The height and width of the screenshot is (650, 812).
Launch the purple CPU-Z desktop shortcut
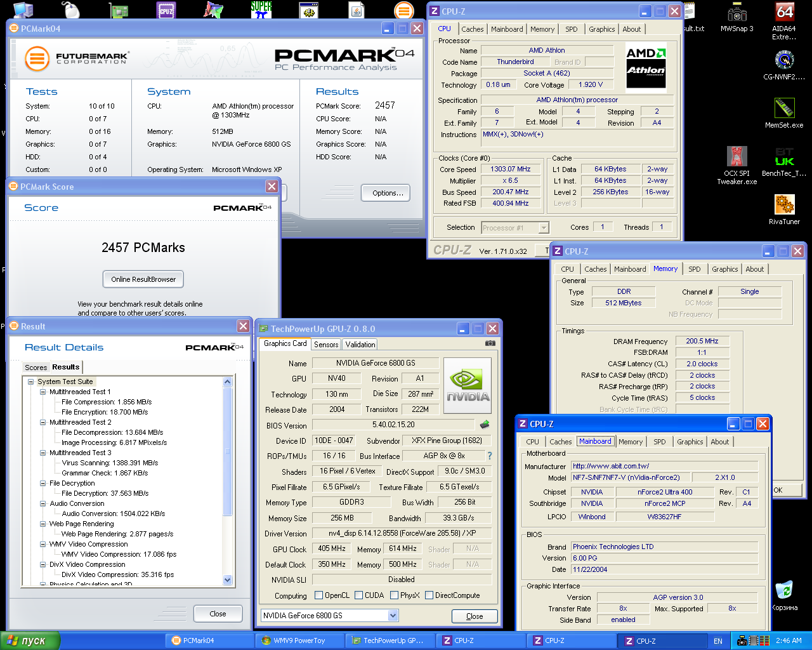[x=166, y=10]
